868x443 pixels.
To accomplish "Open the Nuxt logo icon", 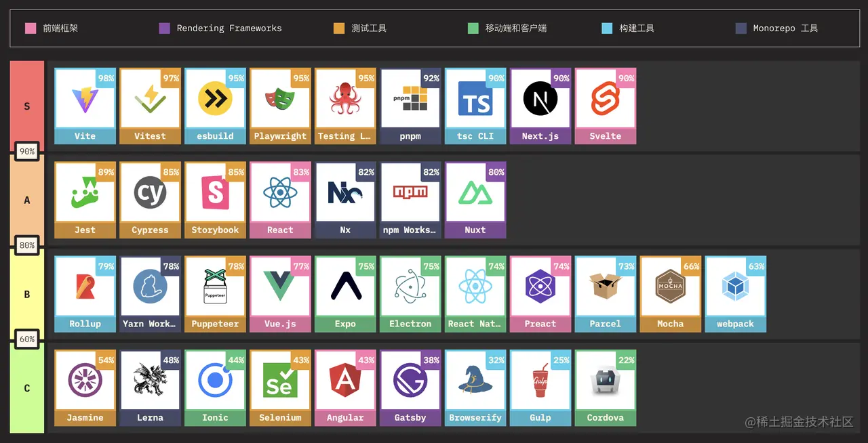I will click(475, 194).
